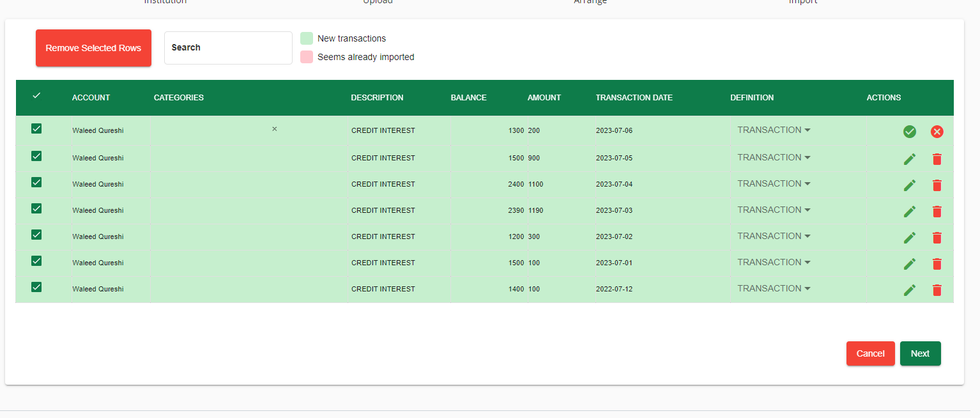Uncheck the checkbox for 2023-07-04 transaction
980x418 pixels.
(x=36, y=182)
